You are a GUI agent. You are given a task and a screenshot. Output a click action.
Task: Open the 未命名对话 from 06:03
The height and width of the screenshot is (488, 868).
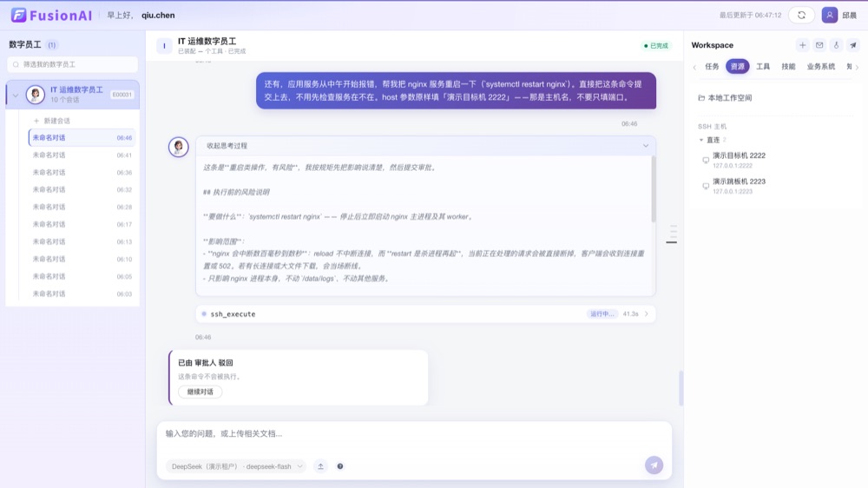pyautogui.click(x=82, y=293)
